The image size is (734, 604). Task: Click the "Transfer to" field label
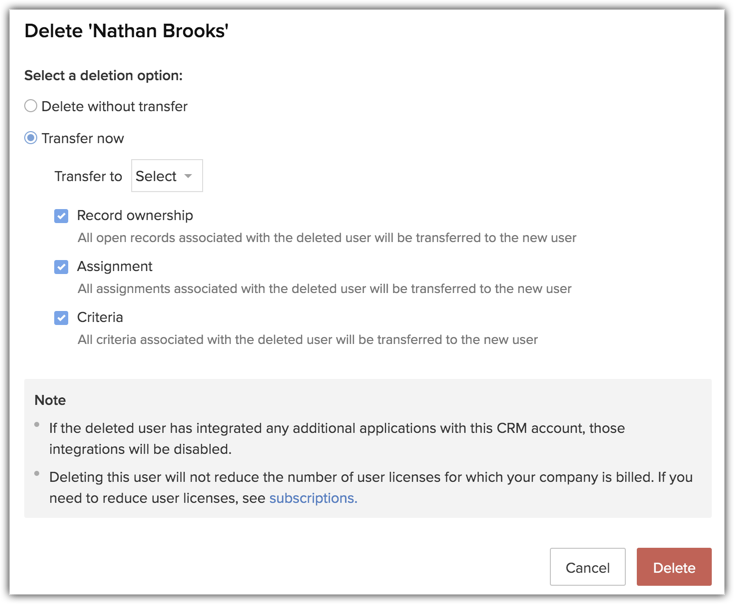click(88, 176)
